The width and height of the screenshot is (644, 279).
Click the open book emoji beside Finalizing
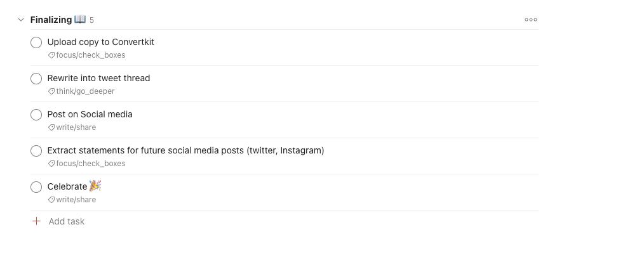coord(80,19)
